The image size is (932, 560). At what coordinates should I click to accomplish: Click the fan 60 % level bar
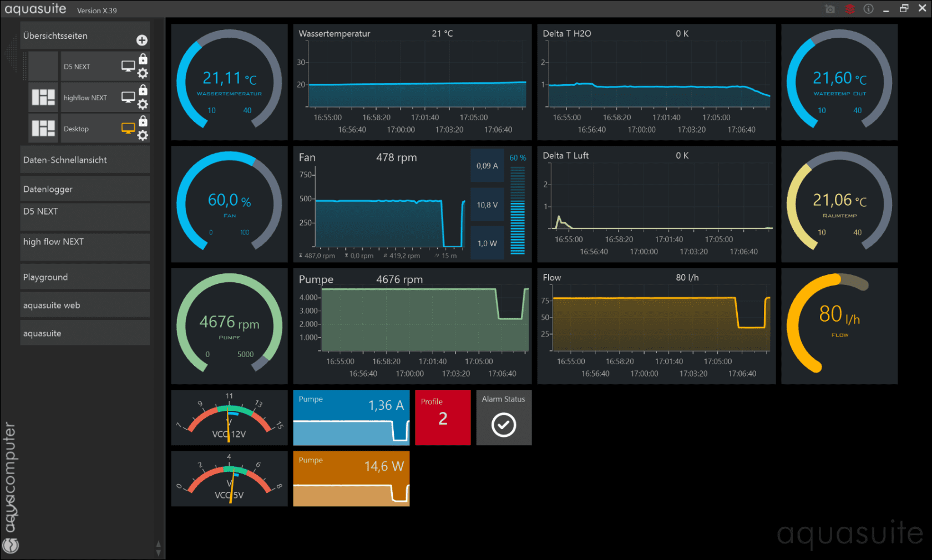tap(518, 210)
